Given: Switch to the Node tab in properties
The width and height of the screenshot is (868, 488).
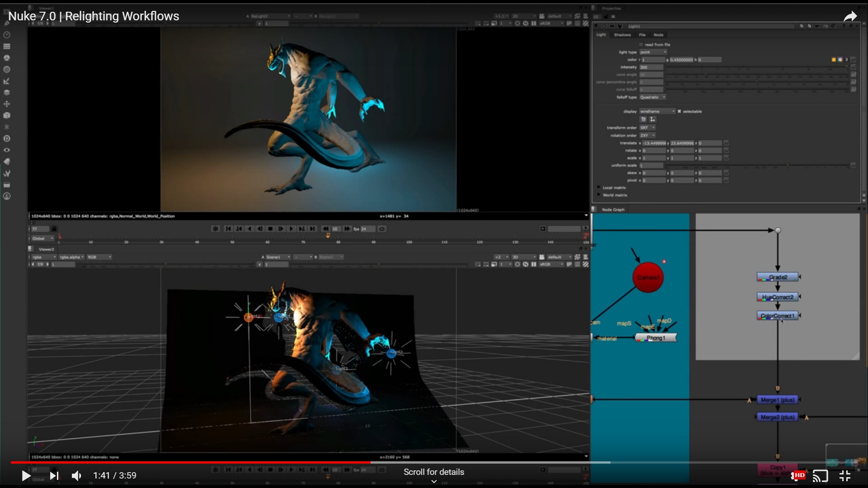Looking at the screenshot, I should 658,35.
